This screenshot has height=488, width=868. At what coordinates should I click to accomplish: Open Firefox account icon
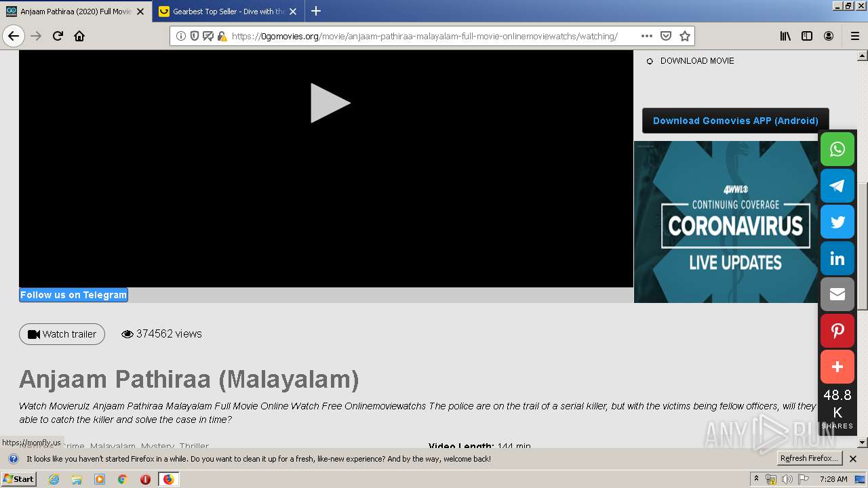(x=829, y=36)
